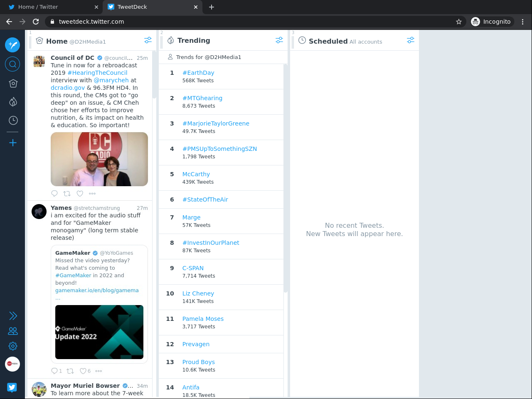Open the @marycheh mention link
Image resolution: width=532 pixels, height=399 pixels.
pos(111,80)
